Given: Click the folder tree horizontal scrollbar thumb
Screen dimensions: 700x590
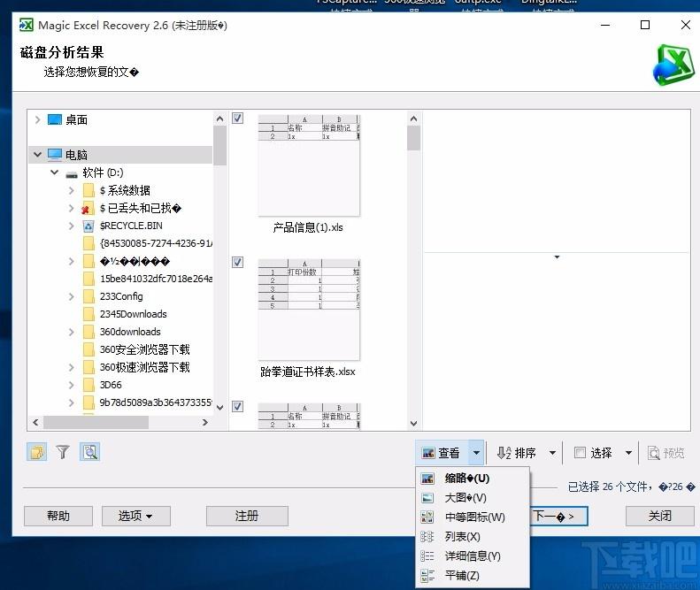Looking at the screenshot, I should coord(96,422).
